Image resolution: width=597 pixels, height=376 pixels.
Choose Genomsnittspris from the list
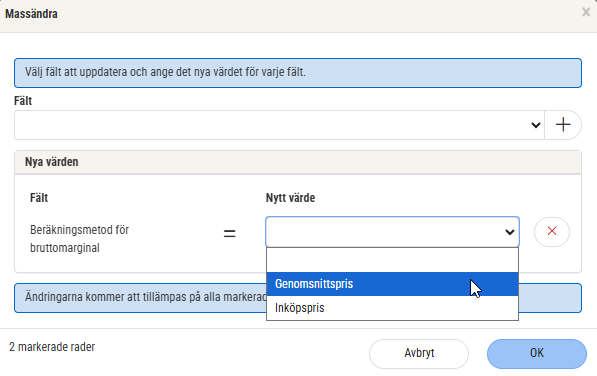pos(393,284)
